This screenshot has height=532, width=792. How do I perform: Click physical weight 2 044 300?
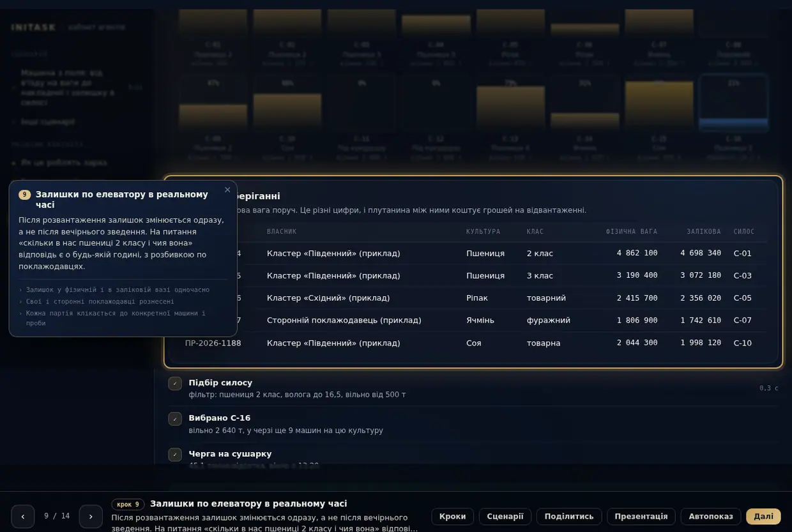click(637, 343)
